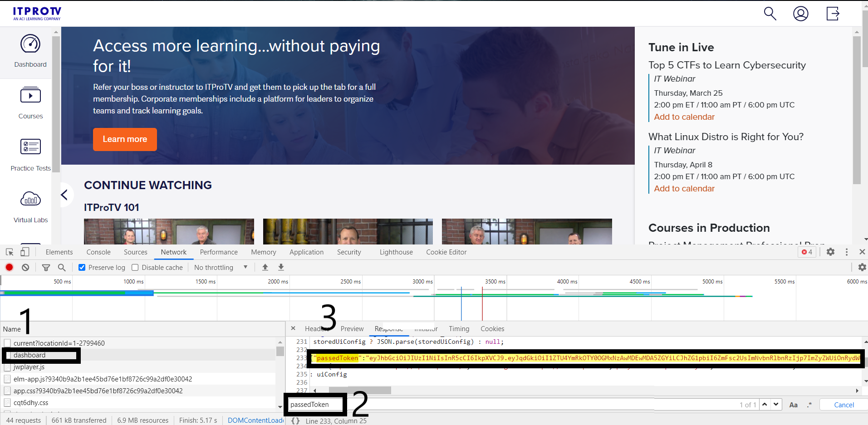
Task: Close the request details pane
Action: 293,328
